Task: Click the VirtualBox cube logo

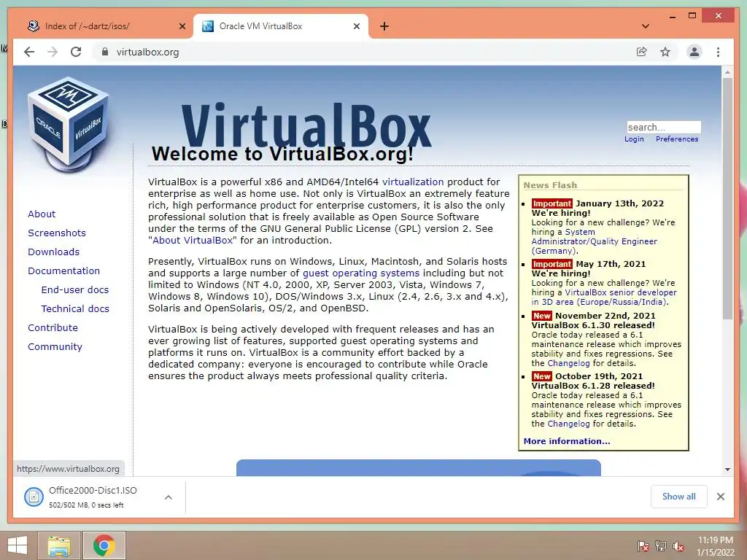Action: (x=69, y=125)
